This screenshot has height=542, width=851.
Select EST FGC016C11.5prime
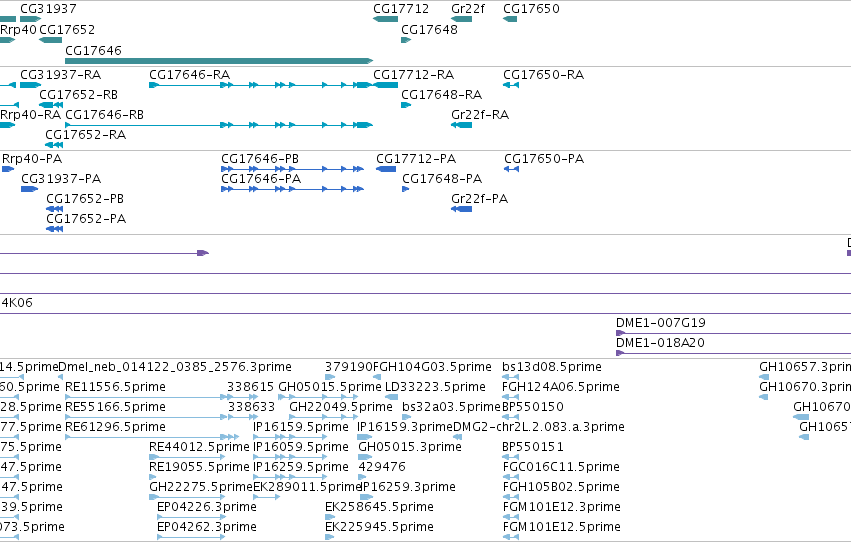coord(511,477)
